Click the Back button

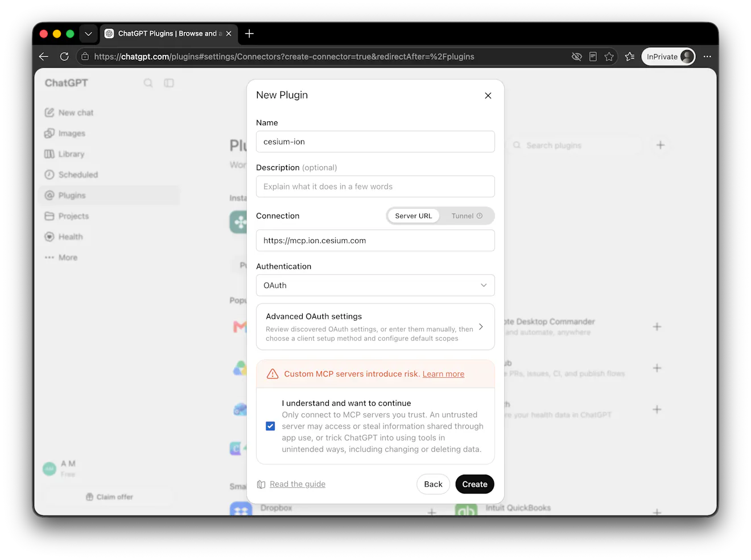pyautogui.click(x=433, y=484)
